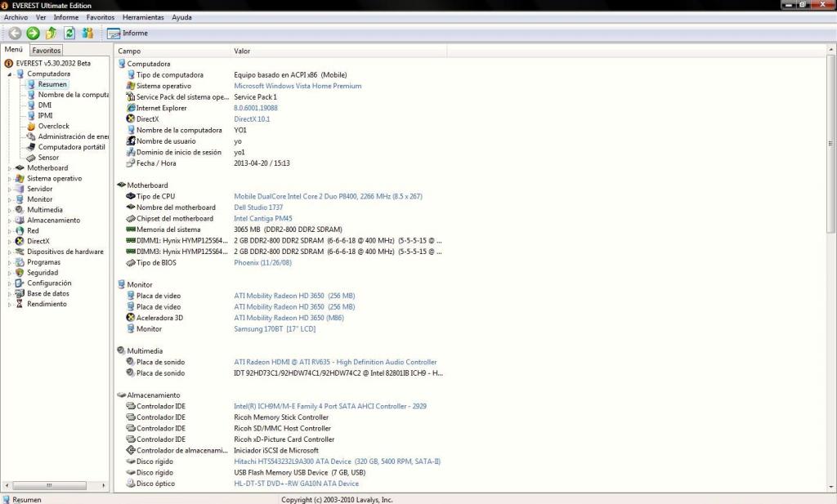837x504 pixels.
Task: Click the Memoria del sistema row icon
Action: click(x=131, y=230)
